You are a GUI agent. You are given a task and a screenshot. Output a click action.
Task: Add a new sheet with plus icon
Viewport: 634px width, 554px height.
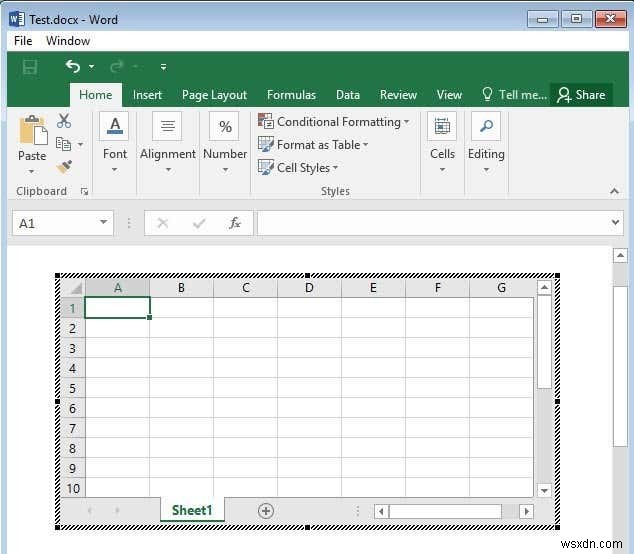[x=266, y=511]
